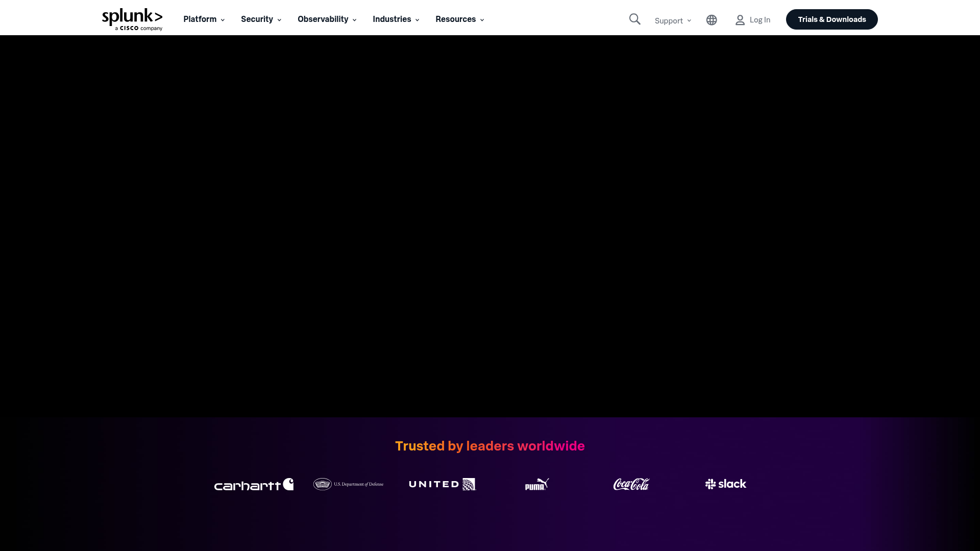Viewport: 980px width, 551px height.
Task: Open the Support dropdown
Action: click(x=672, y=20)
